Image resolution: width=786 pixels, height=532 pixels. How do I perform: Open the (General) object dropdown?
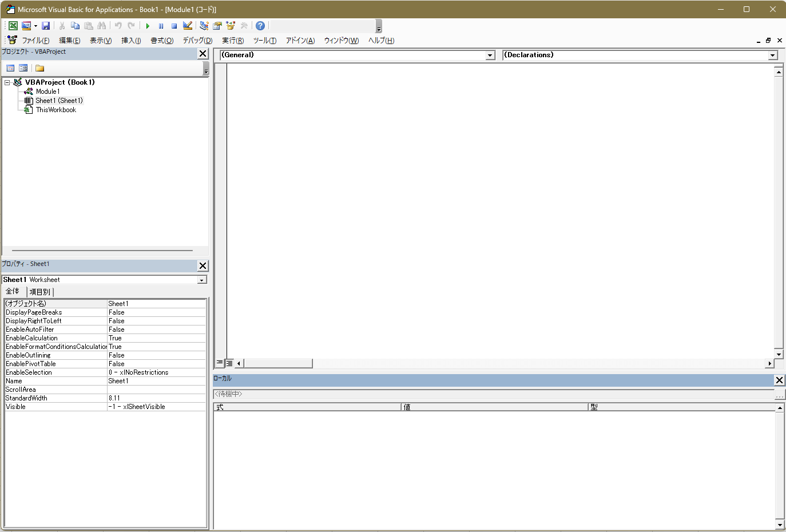(490, 55)
